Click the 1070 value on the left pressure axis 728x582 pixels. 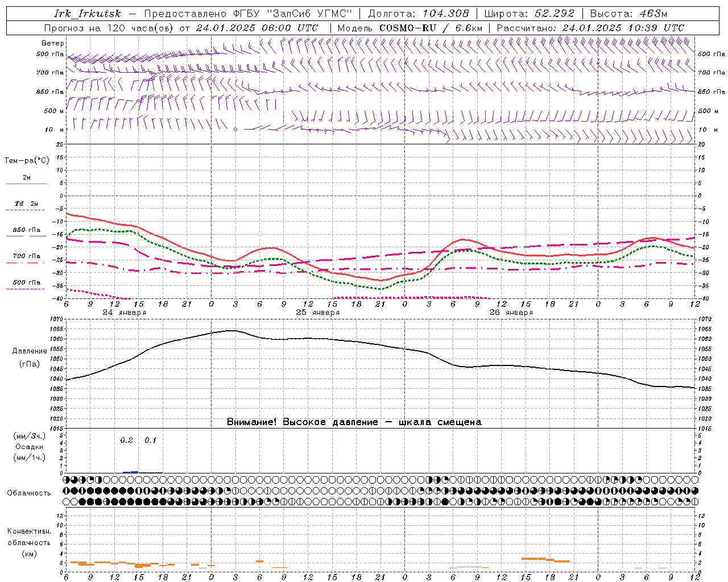[x=57, y=319]
